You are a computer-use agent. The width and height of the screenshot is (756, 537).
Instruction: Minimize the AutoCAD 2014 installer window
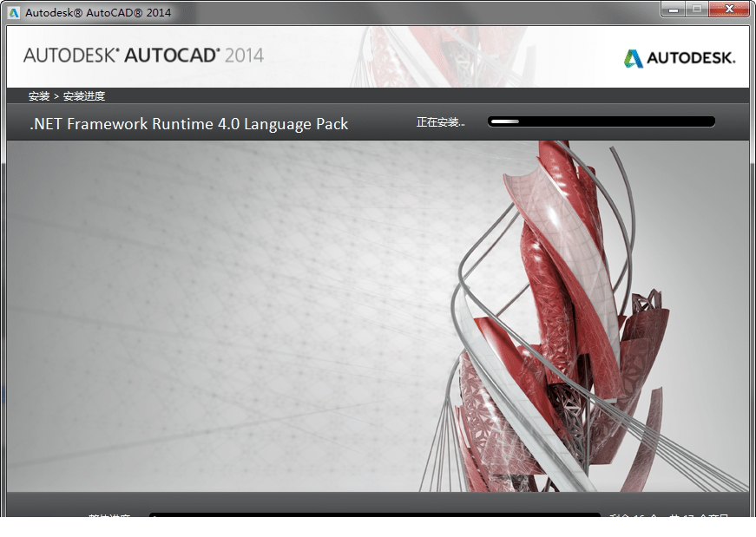[674, 10]
